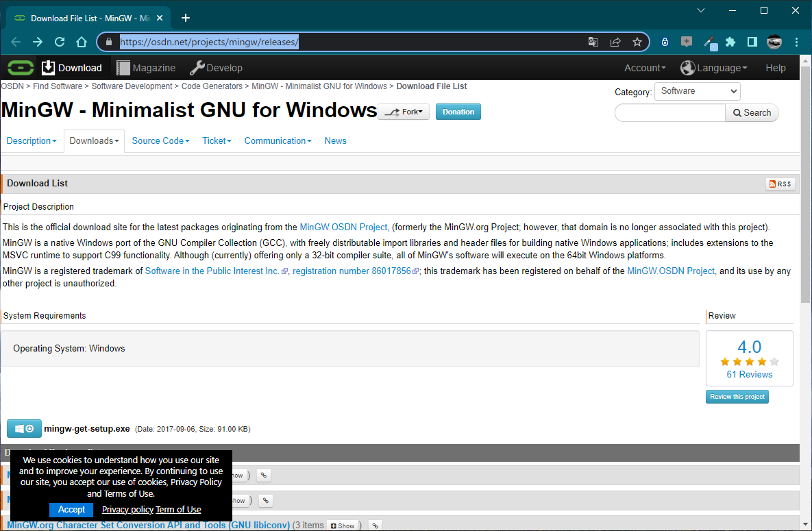Open a new browser tab

click(186, 18)
